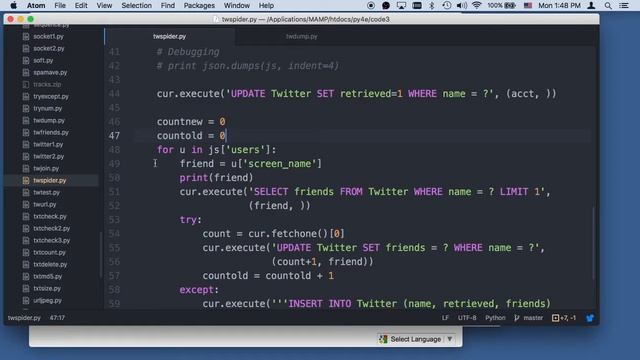This screenshot has width=640, height=360.
Task: Open twjoin.py in the tree view
Action: (x=46, y=168)
